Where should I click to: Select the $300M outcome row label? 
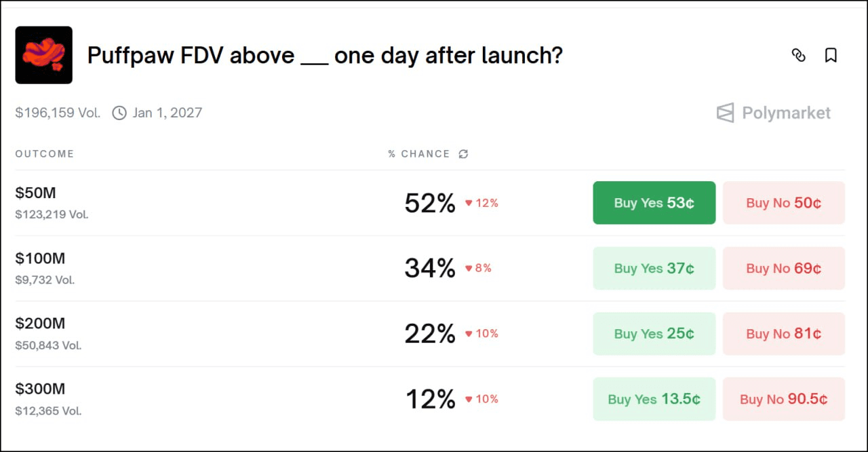tap(40, 389)
